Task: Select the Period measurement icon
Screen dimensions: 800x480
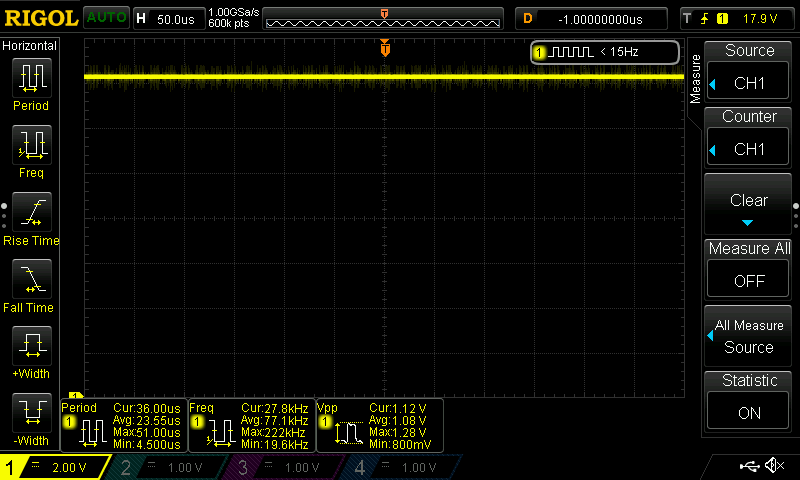Action: click(31, 78)
